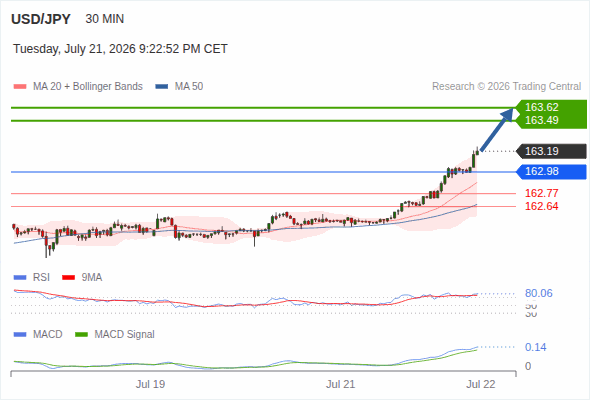This screenshot has width=590, height=400.
Task: Click the 30 MIN timeframe label
Action: [105, 19]
